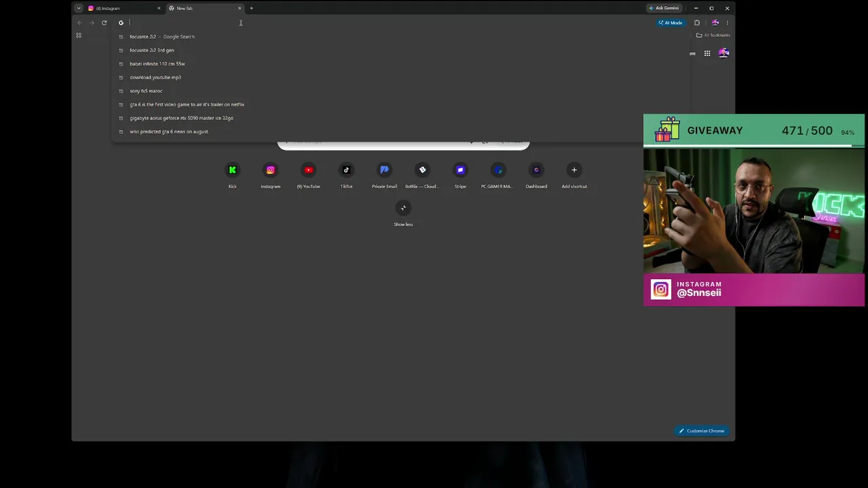Select suggestion "focusrite 2i2 3rd gen"
Viewport: 868px width, 488px height.
click(x=400, y=50)
